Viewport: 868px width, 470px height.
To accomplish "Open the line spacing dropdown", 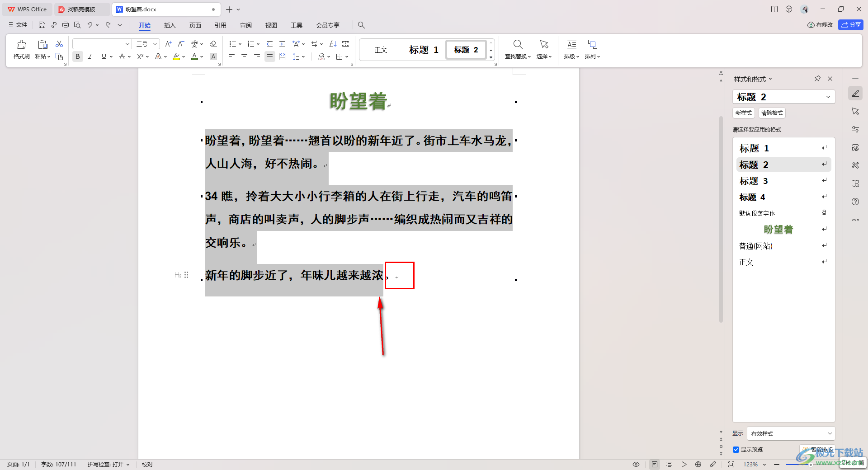I will (x=303, y=57).
